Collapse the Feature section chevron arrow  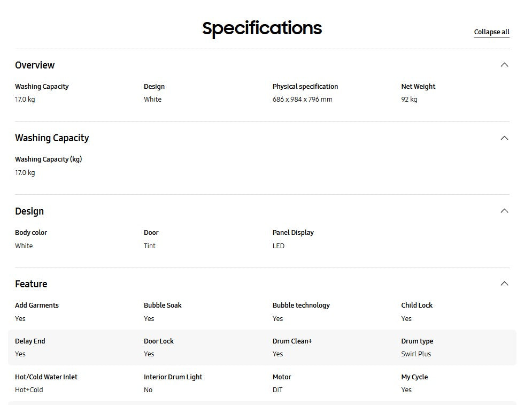tap(504, 284)
